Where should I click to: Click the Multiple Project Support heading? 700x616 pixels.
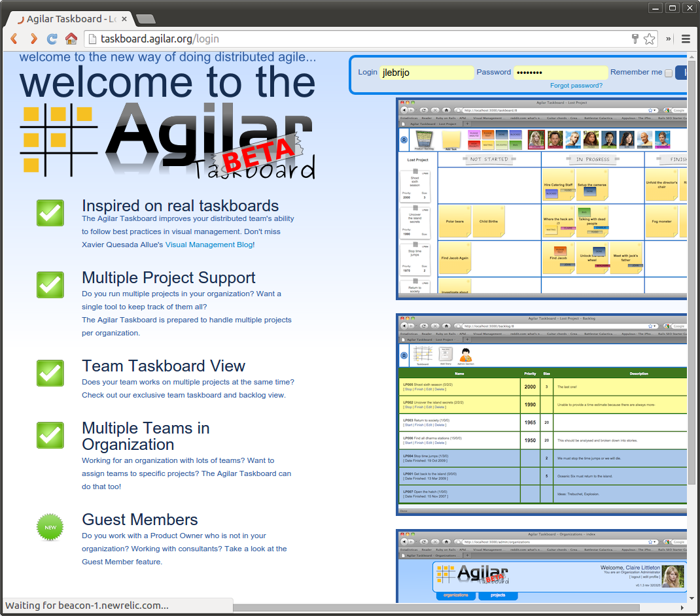point(168,278)
